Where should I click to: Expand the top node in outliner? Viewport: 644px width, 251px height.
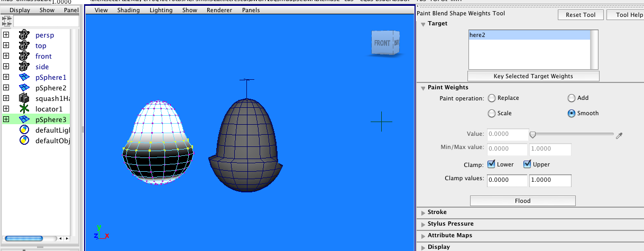[6, 45]
